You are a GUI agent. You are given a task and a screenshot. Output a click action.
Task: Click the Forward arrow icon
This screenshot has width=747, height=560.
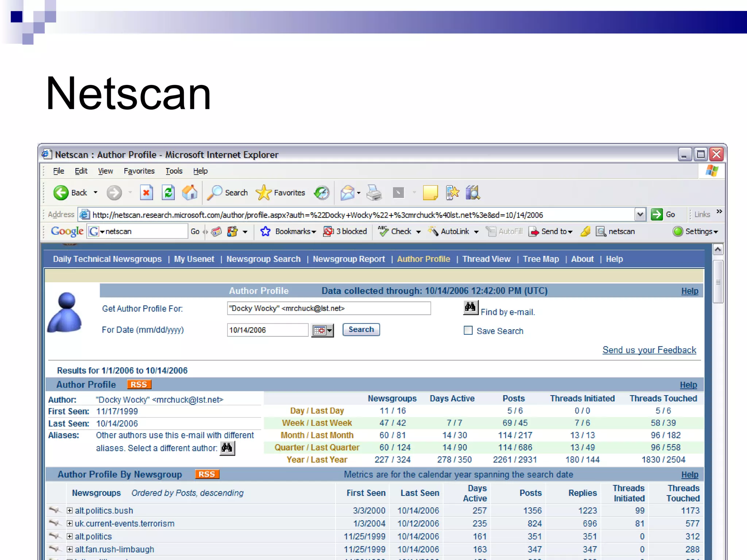[x=114, y=192]
